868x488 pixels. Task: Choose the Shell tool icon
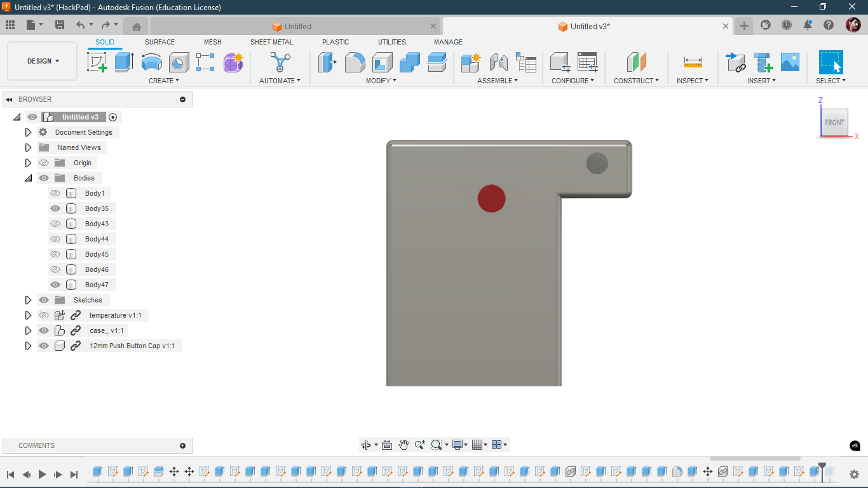pyautogui.click(x=382, y=62)
